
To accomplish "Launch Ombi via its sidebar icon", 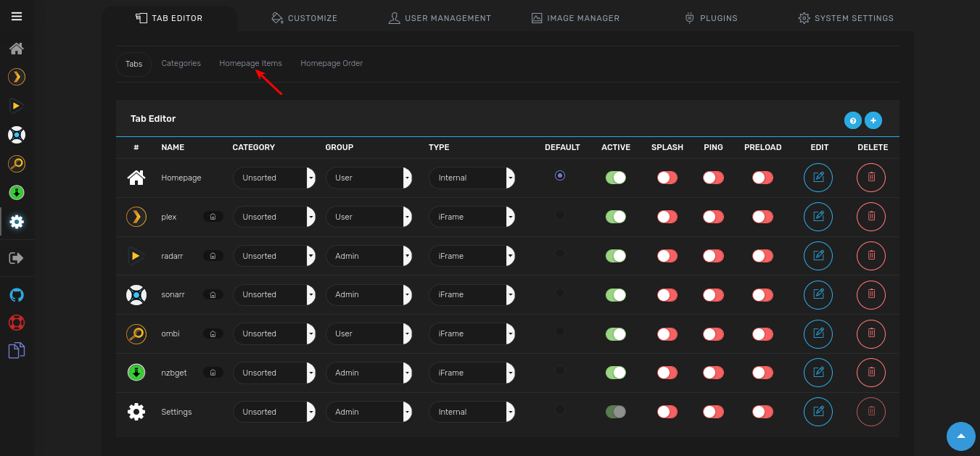I will coord(16,164).
